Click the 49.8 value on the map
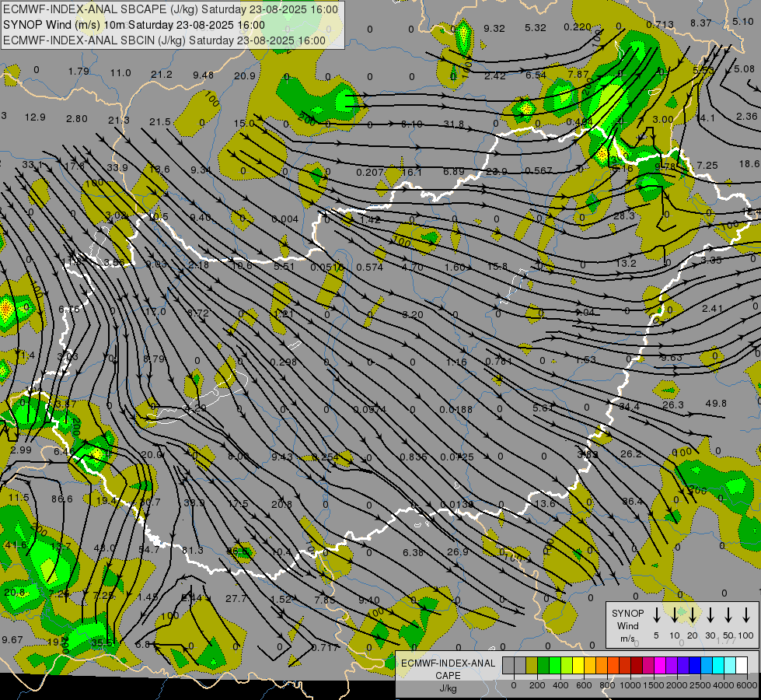Viewport: 761px width, 700px height. 716,403
